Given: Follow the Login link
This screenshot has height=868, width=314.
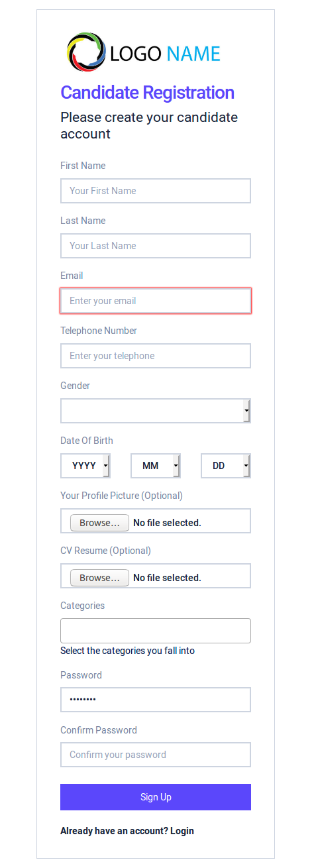Looking at the screenshot, I should pos(182,831).
